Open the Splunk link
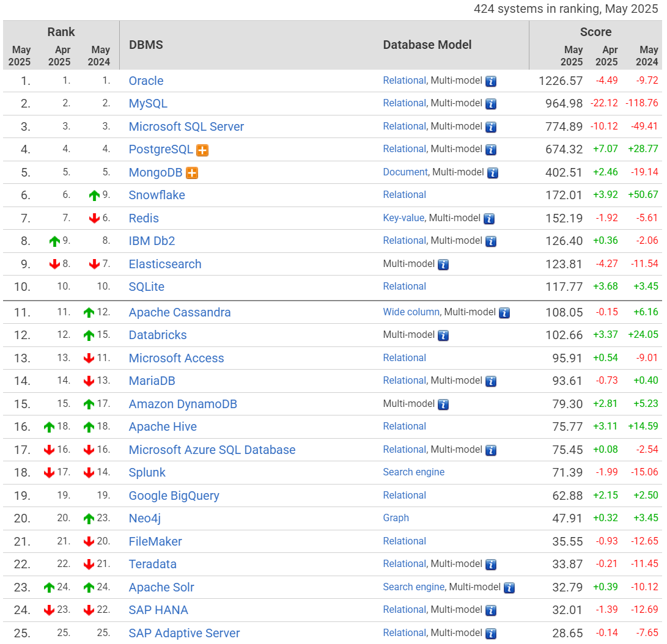 coord(147,473)
